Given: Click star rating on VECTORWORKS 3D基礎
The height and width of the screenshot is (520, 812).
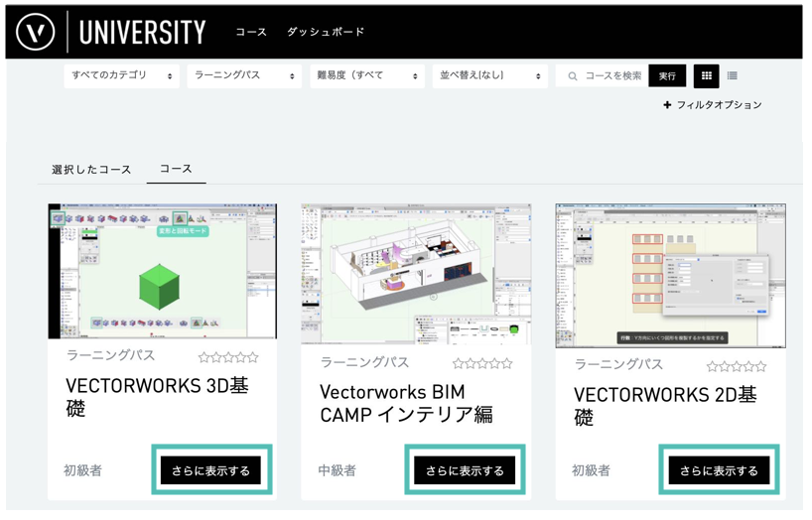Looking at the screenshot, I should click(x=228, y=356).
